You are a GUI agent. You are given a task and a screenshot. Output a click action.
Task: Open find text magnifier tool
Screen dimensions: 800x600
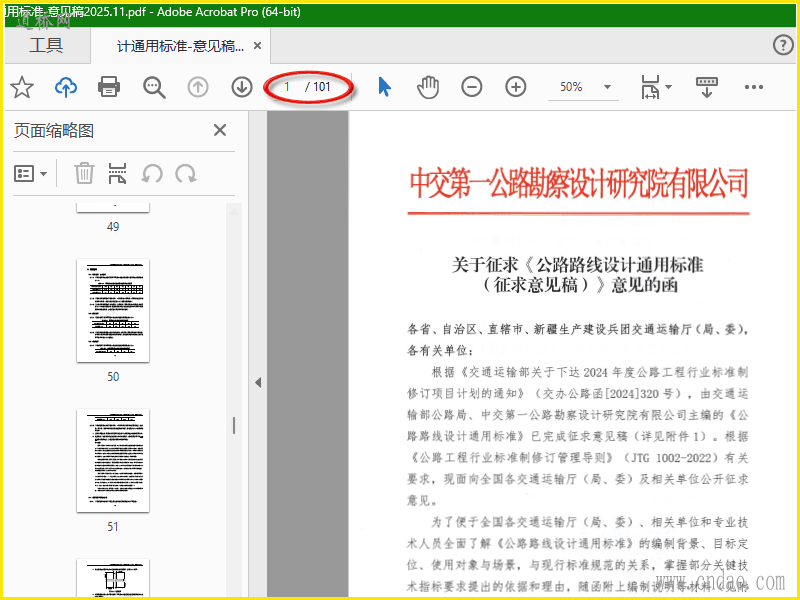[x=154, y=87]
